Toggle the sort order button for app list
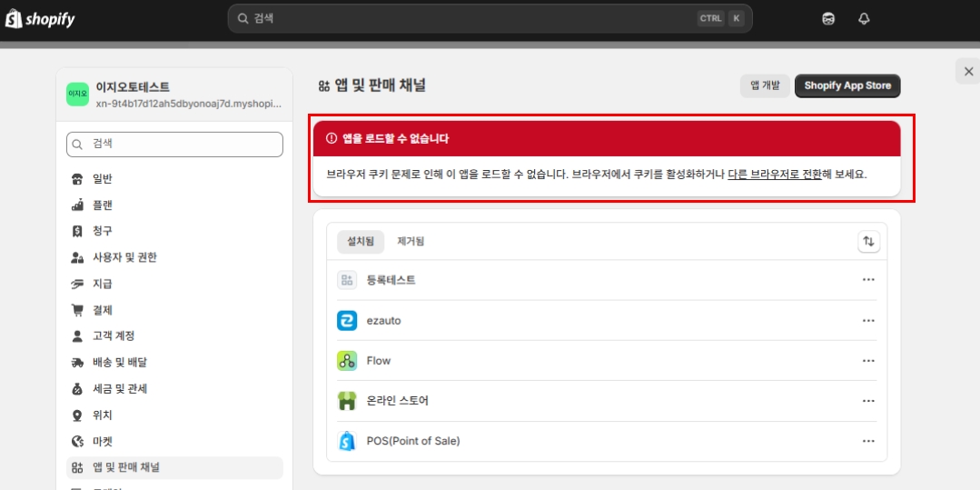This screenshot has width=980, height=490. pos(868,241)
